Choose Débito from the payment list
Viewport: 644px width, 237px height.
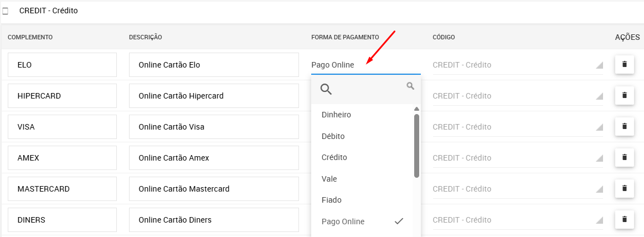tap(362, 136)
